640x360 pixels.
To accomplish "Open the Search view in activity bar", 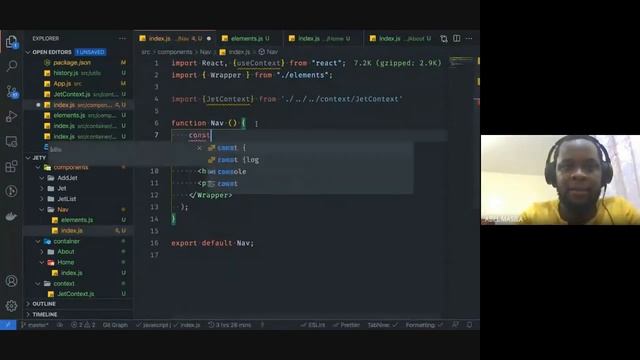I will point(11,66).
